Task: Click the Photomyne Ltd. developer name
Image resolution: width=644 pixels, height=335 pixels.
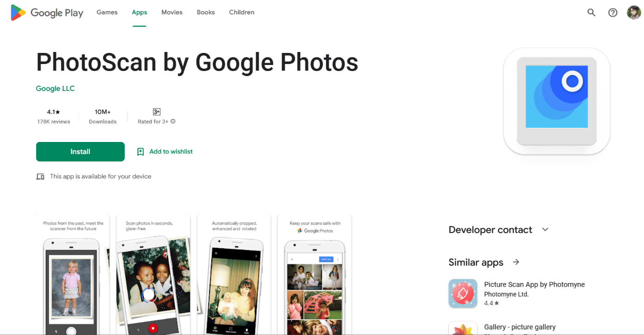Action: tap(506, 294)
